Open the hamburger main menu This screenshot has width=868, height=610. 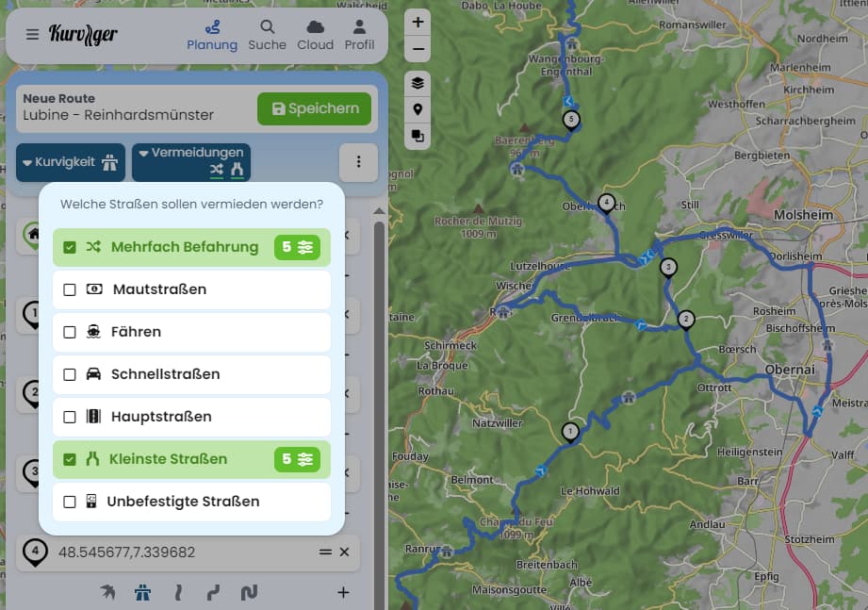32,35
